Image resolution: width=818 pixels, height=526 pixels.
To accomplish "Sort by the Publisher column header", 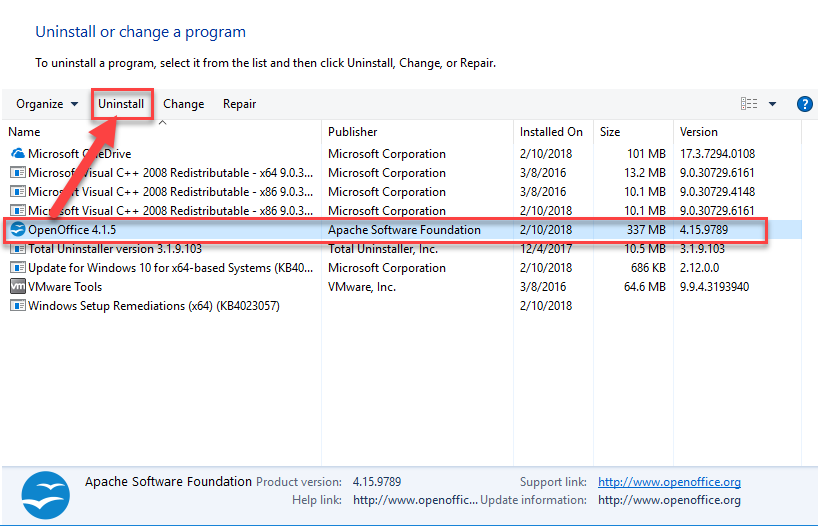I will [x=353, y=132].
